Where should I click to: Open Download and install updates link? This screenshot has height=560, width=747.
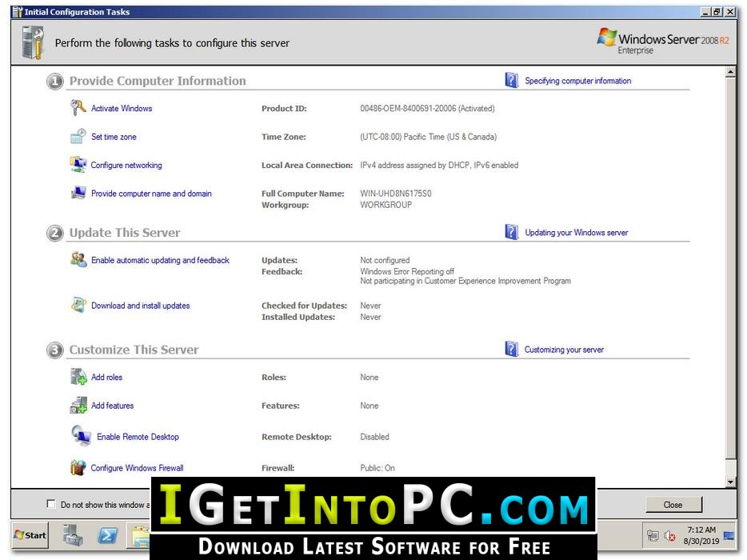140,306
